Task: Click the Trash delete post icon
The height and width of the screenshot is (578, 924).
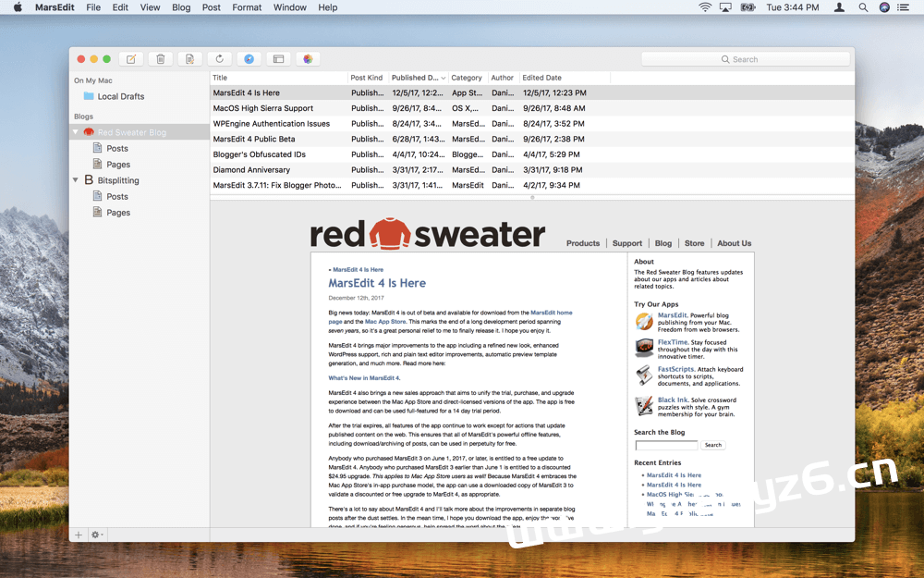Action: [x=160, y=58]
